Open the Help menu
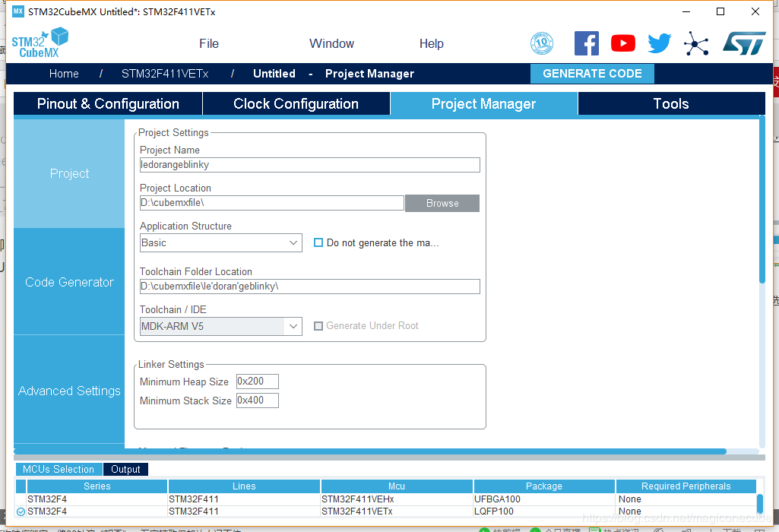779x532 pixels. point(431,44)
